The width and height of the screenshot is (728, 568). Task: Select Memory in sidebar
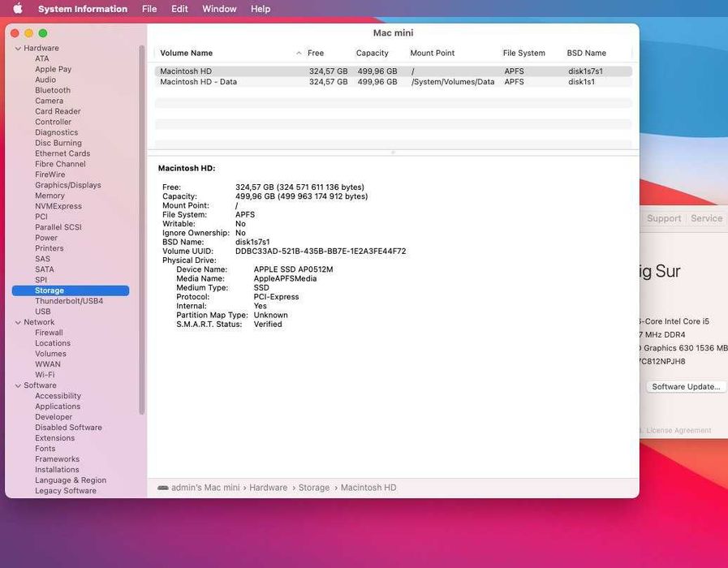(x=50, y=196)
